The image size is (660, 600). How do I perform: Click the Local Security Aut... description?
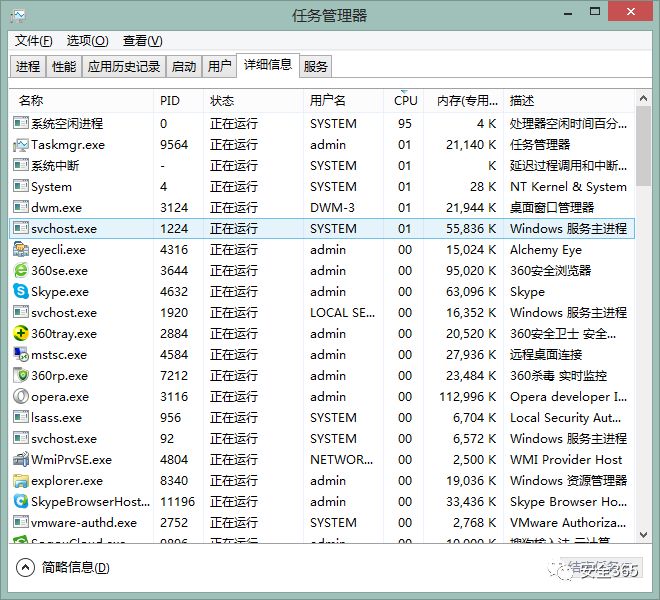point(565,418)
